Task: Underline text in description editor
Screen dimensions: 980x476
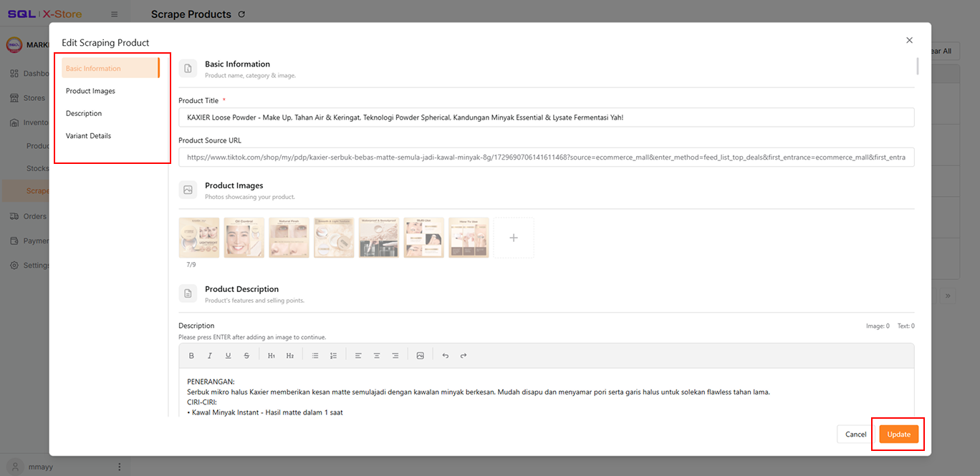Action: 228,356
